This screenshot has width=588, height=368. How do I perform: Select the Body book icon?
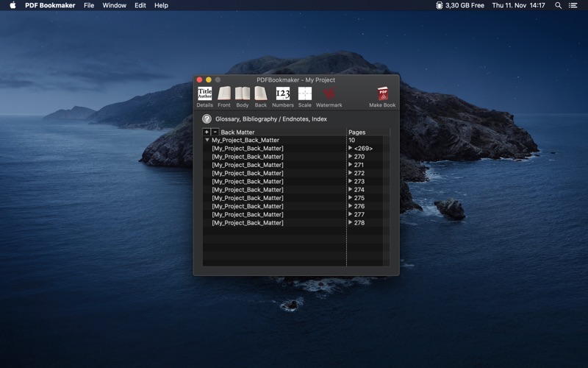point(243,97)
